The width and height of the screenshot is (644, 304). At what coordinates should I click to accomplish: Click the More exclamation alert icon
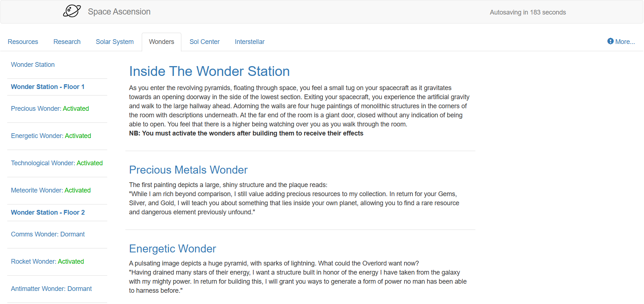610,41
